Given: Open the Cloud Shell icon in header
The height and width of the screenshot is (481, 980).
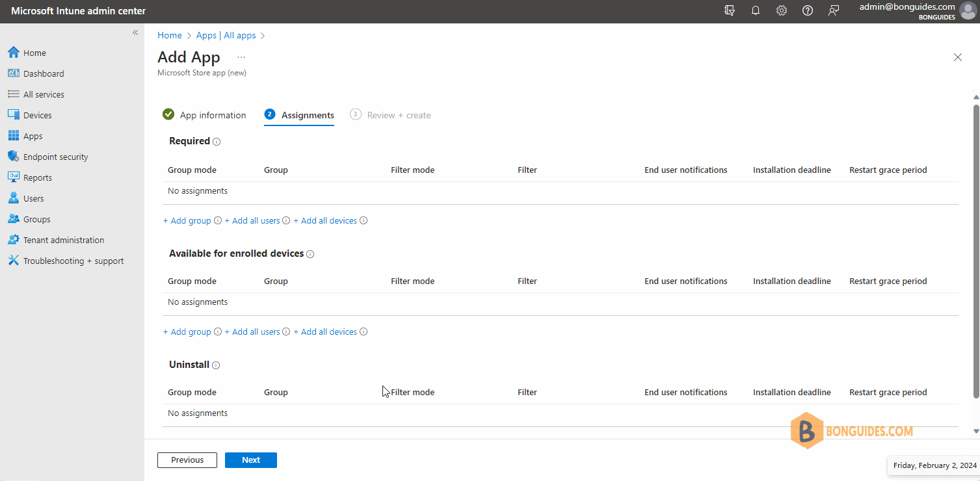Looking at the screenshot, I should click(x=730, y=11).
